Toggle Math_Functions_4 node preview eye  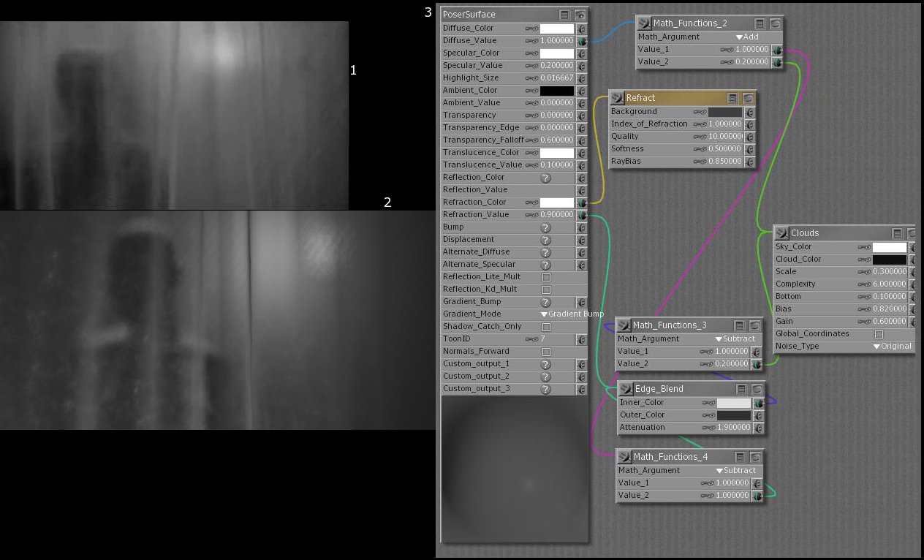756,457
